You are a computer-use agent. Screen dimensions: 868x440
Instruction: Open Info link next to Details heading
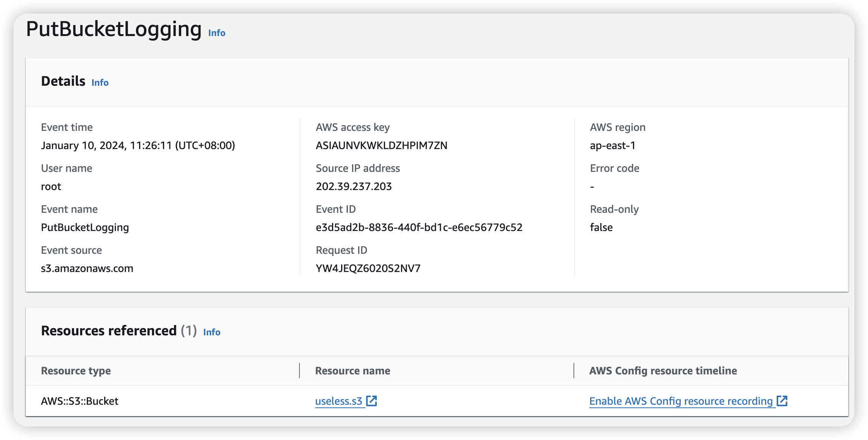click(100, 83)
